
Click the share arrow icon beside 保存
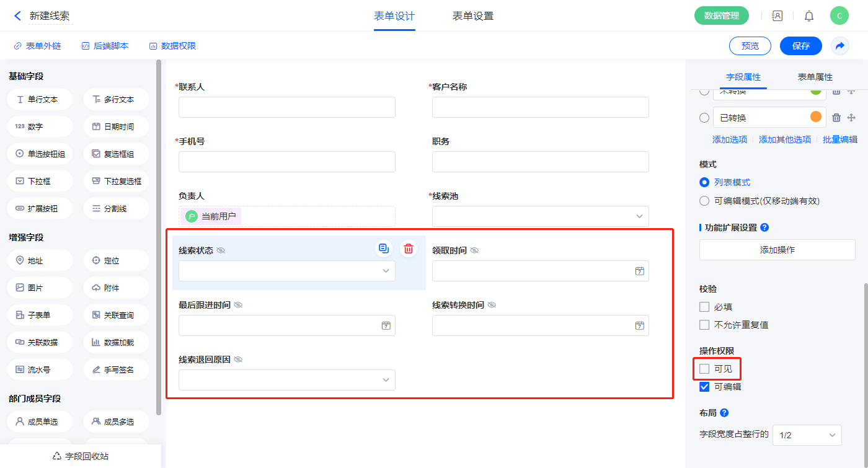pos(840,46)
